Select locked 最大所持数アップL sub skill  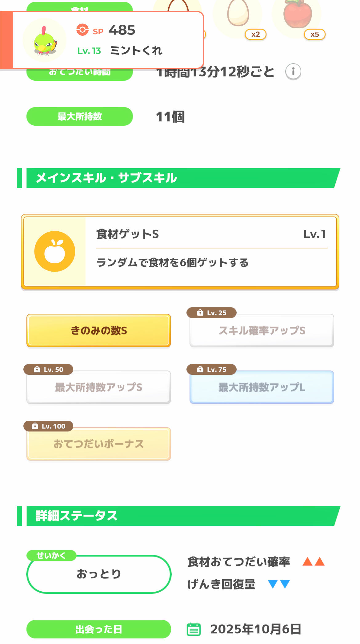(262, 387)
